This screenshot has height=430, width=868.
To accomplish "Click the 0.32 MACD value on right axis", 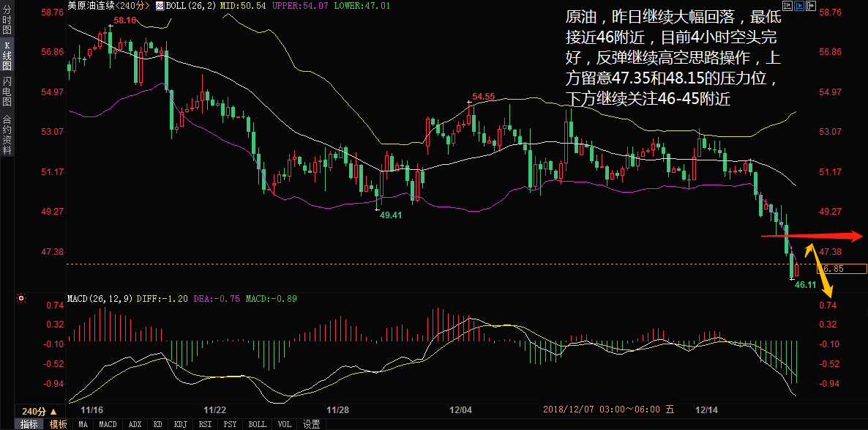I will tap(827, 325).
